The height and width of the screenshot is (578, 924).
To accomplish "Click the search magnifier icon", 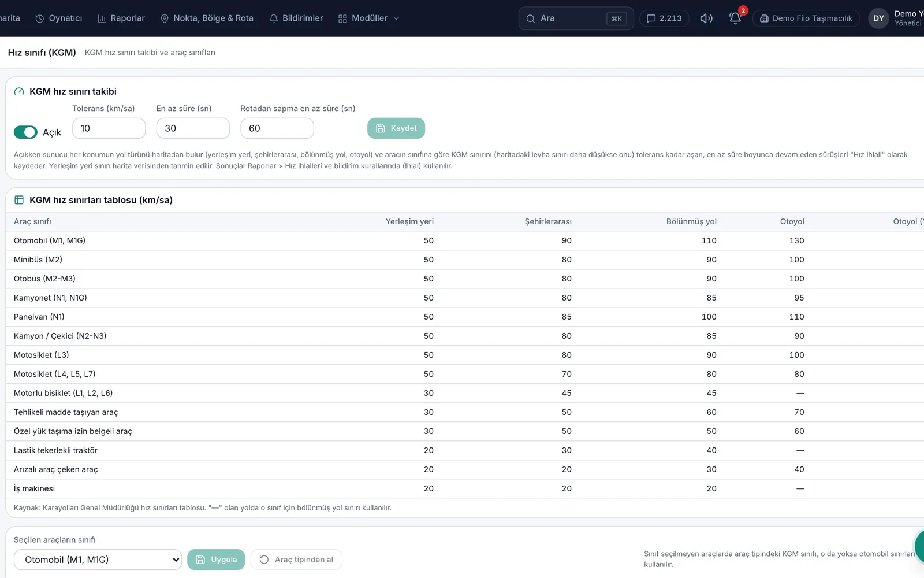I will tap(530, 18).
